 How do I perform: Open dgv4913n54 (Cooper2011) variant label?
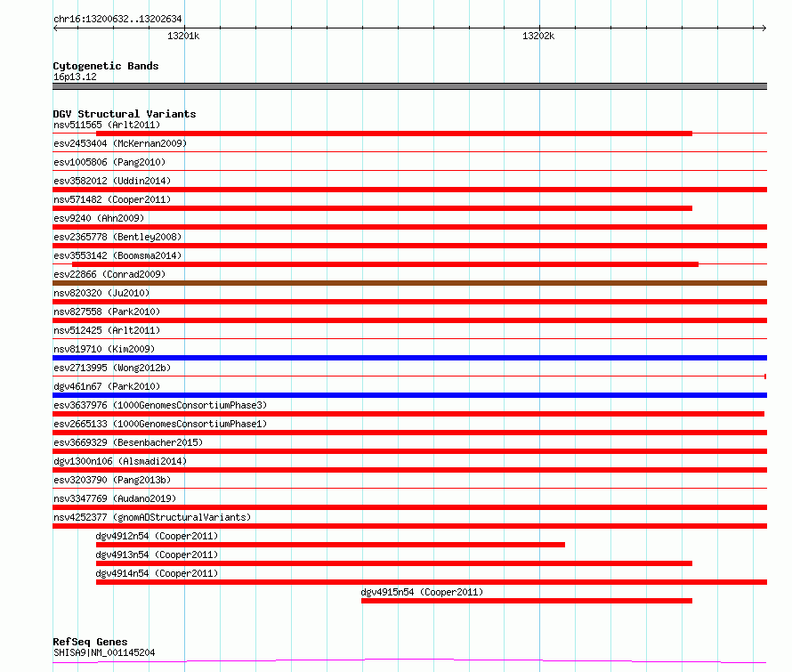(x=157, y=555)
